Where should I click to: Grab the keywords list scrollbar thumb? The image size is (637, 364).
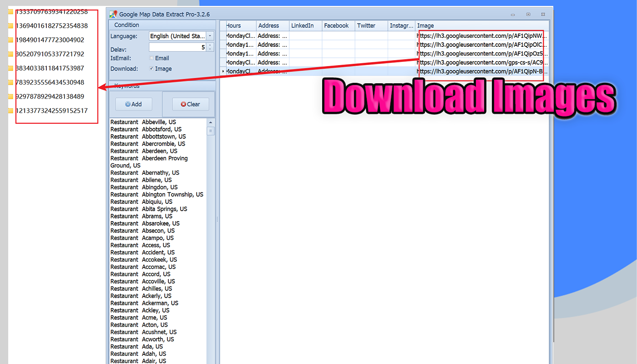(x=211, y=131)
